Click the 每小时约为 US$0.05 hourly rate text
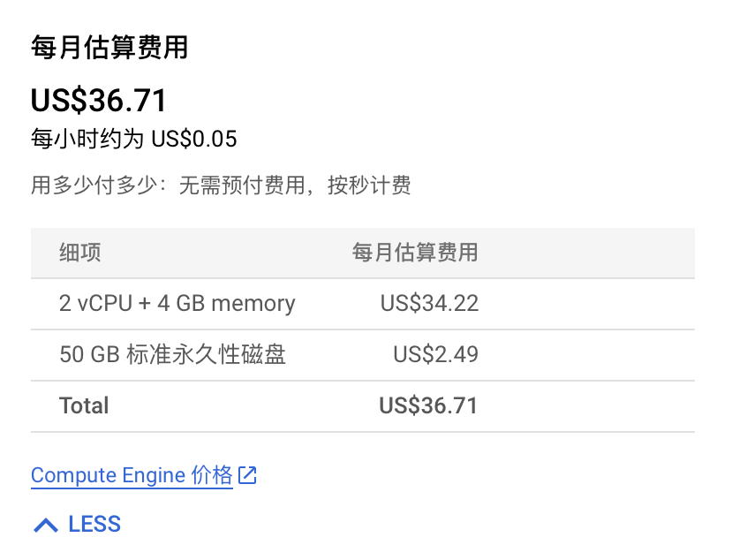Viewport: 747px width, 560px height. 134,139
